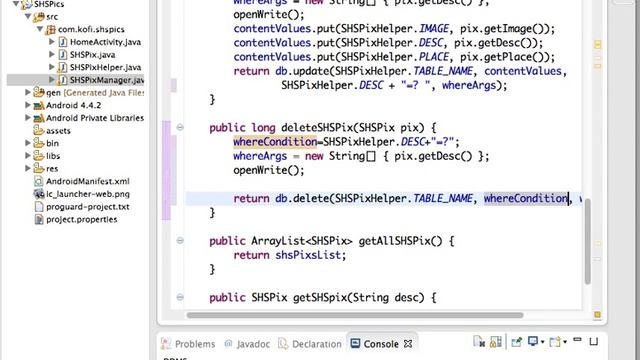Open the Open Console dropdown arrow
640x360 pixels.
[x=565, y=342]
